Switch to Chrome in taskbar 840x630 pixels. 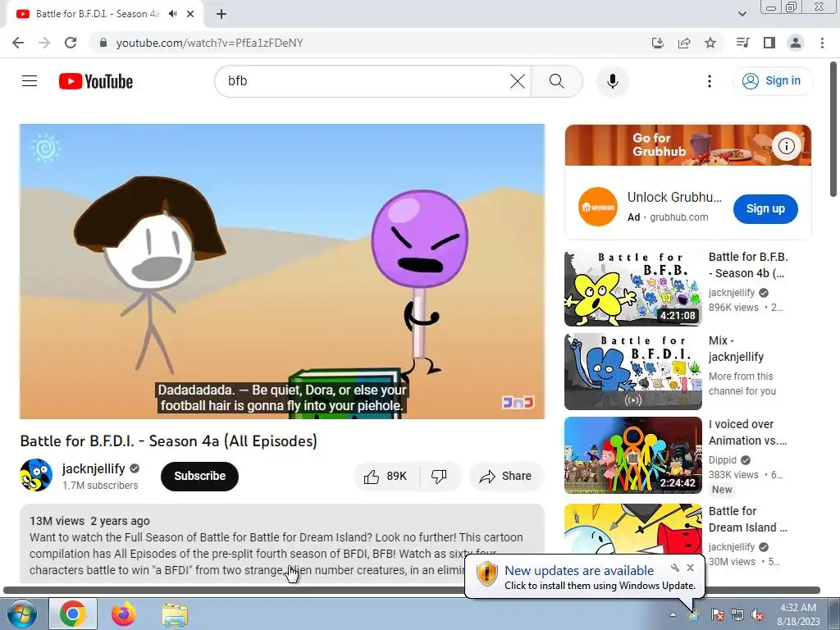coord(73,614)
